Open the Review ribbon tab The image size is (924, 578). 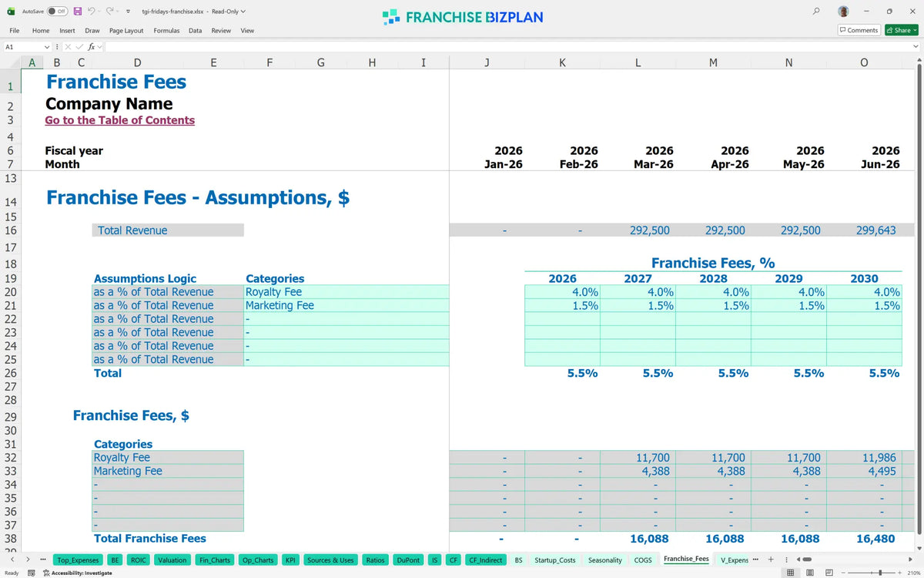coord(221,31)
